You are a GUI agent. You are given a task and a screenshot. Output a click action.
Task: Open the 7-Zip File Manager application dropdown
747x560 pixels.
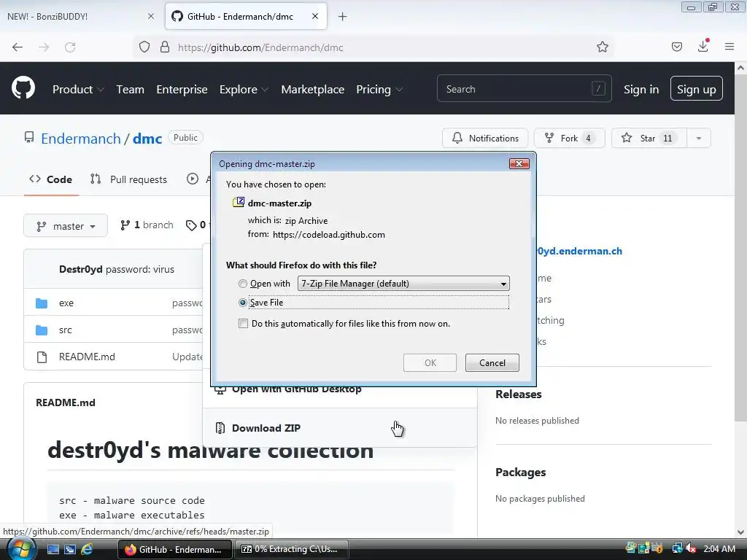tap(403, 284)
